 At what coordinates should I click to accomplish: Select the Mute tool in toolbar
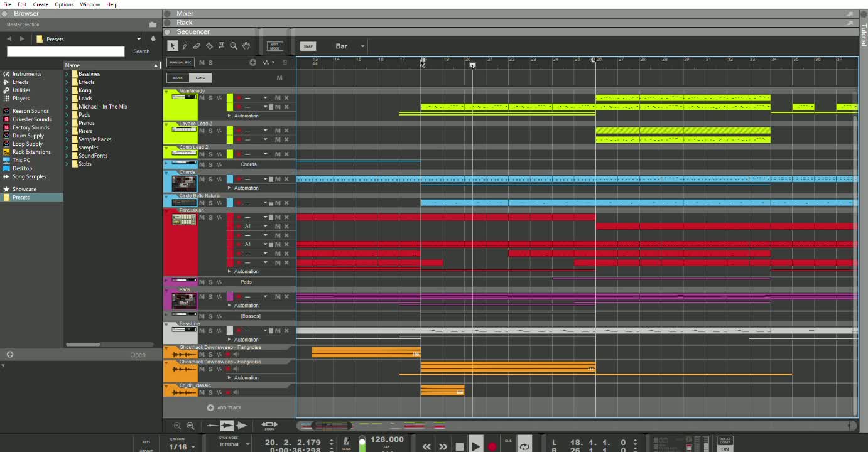[221, 46]
